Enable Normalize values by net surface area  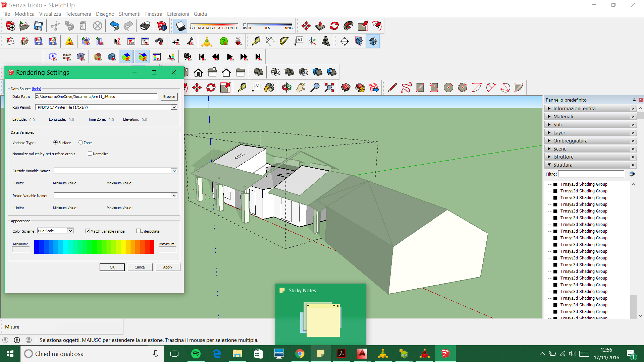[90, 154]
